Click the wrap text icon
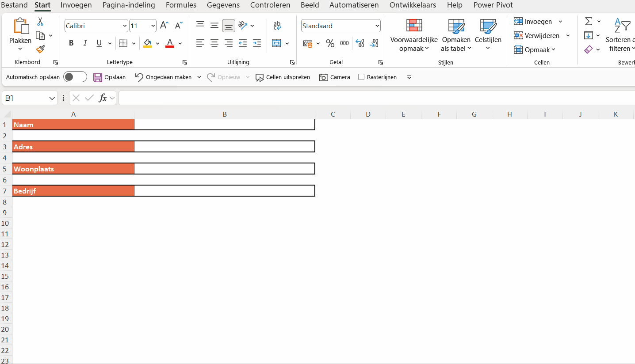Image resolution: width=635 pixels, height=364 pixels. coord(277,26)
